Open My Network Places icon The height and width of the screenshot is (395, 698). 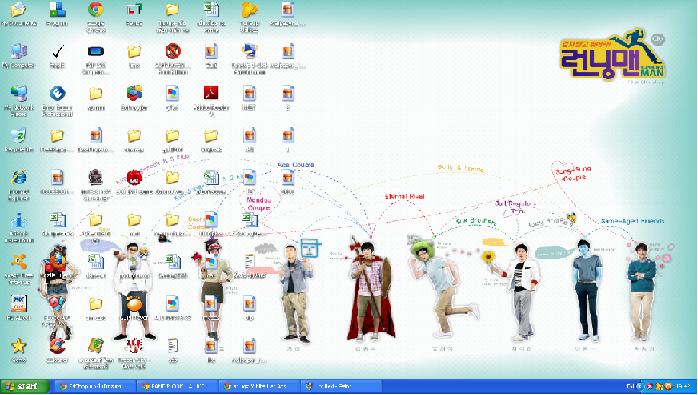(x=19, y=94)
